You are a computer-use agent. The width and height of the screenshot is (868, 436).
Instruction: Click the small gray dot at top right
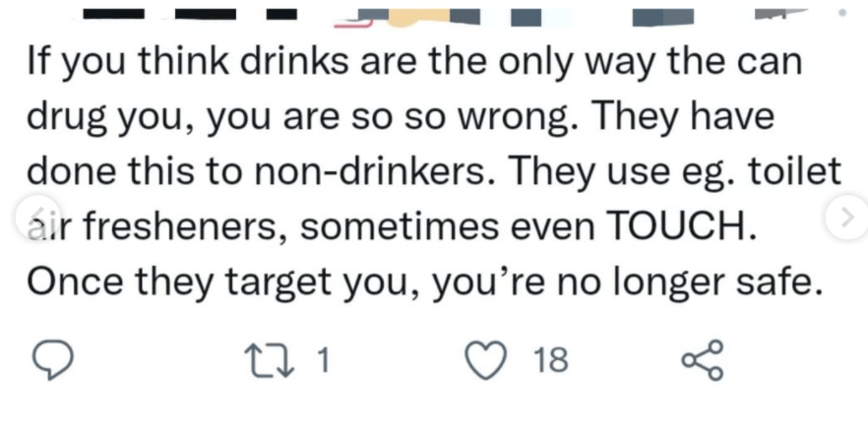pos(842,13)
